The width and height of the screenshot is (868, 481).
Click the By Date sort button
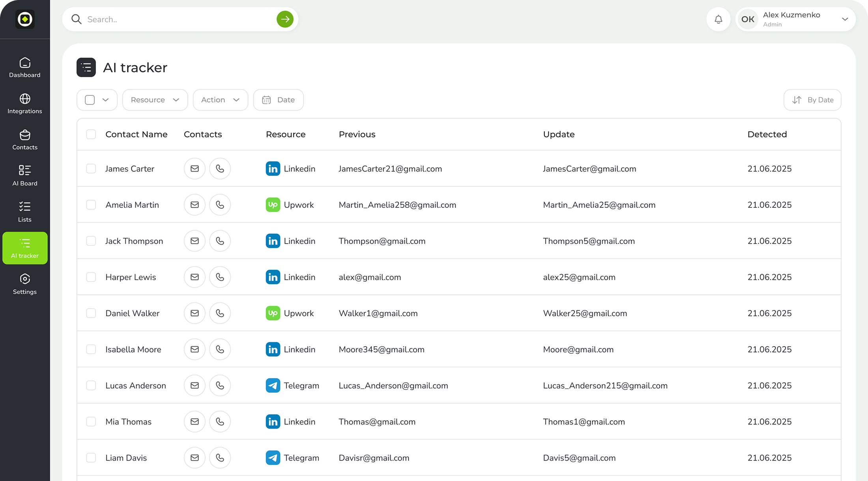point(812,100)
